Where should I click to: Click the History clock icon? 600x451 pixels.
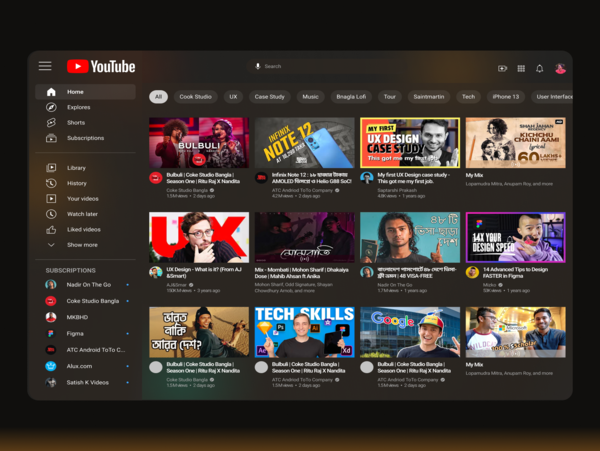[51, 183]
